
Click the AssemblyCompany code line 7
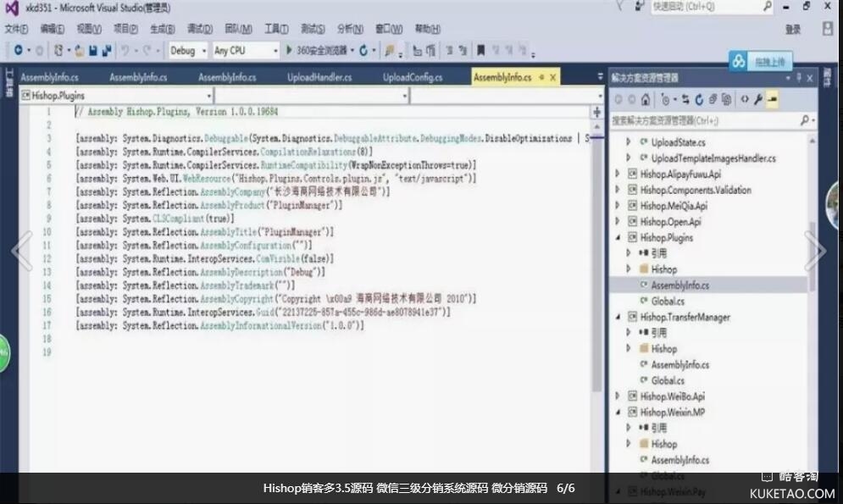[x=233, y=191]
